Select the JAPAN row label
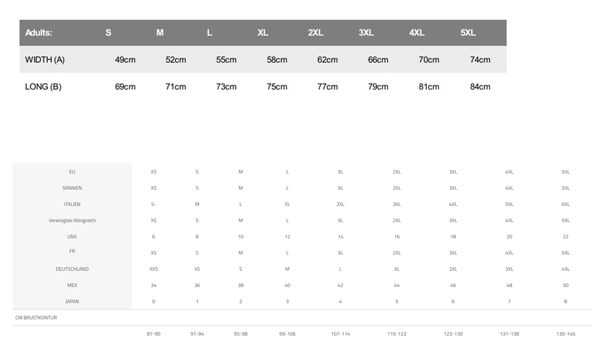 tap(72, 301)
